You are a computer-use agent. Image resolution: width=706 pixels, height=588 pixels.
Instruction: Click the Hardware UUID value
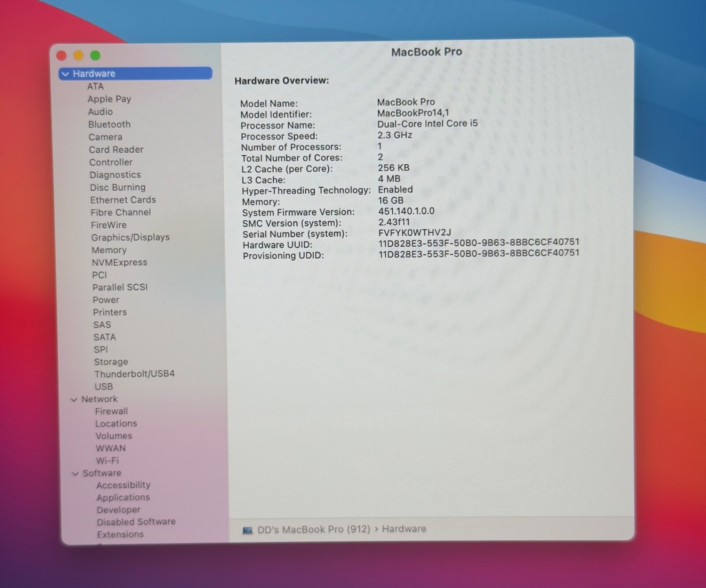point(479,242)
